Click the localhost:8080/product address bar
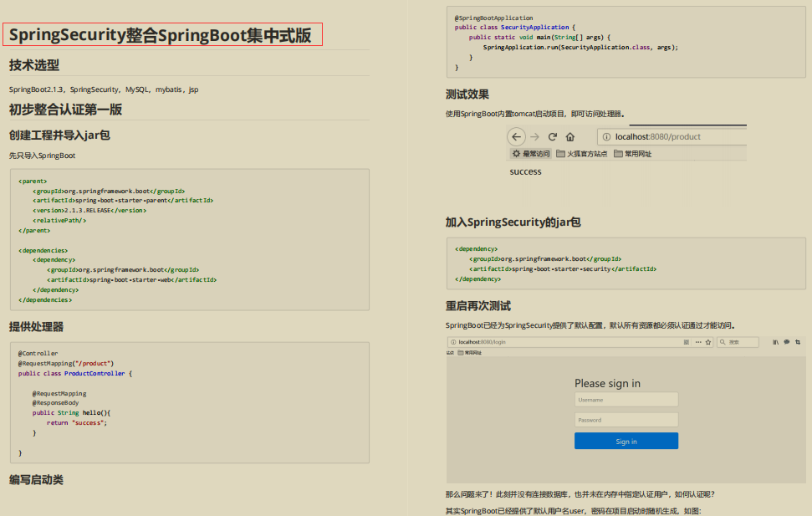 (672, 137)
